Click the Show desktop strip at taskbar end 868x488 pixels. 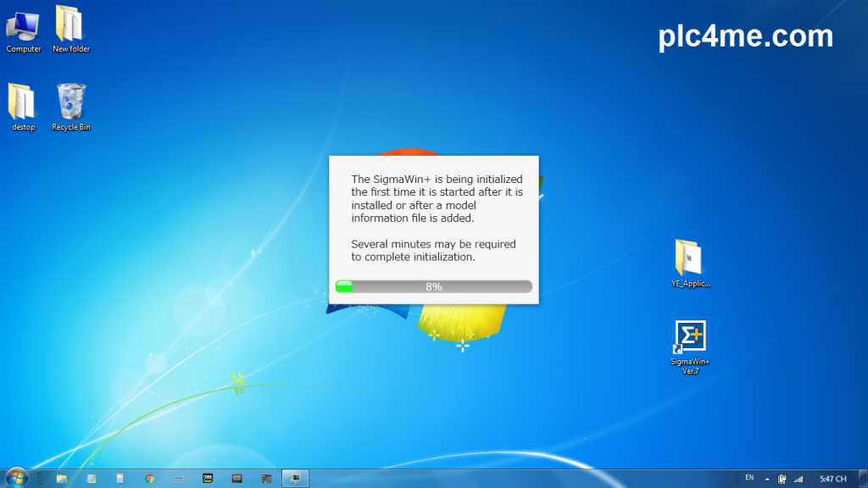click(x=864, y=479)
